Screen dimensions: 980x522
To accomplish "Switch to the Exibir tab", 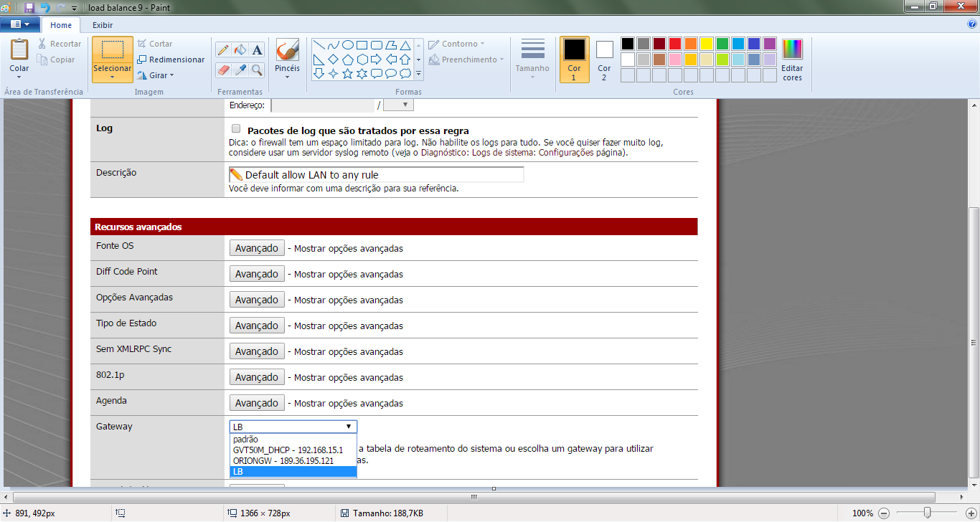I will coord(103,25).
